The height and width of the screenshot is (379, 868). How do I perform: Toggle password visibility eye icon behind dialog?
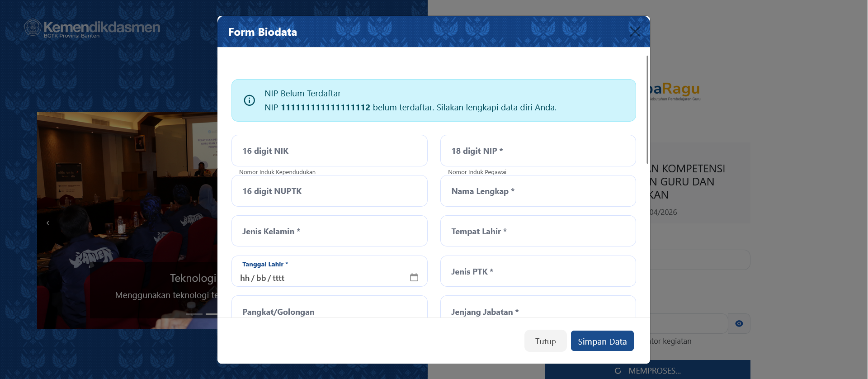point(739,323)
